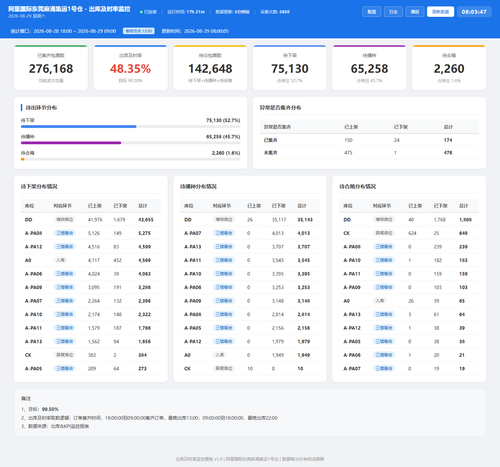Select the red 48.35% KPI card
Screen dimensions: 500x467
pos(130,68)
